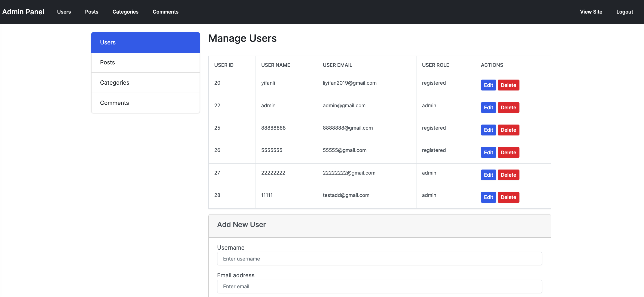Delete user with ID 25
This screenshot has width=644, height=297.
508,130
